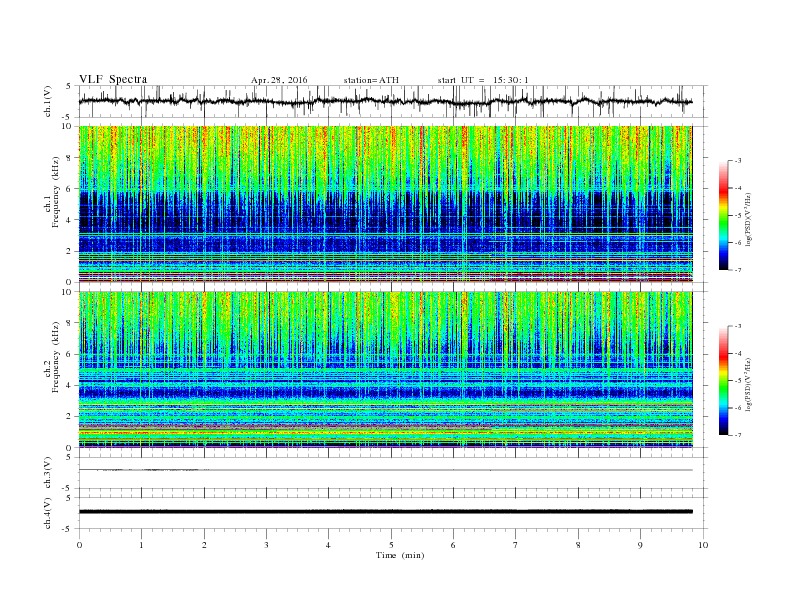792x612 pixels.
Task: Click the "8" kHz tick on ch.1 frequency axis
Action: coord(70,158)
